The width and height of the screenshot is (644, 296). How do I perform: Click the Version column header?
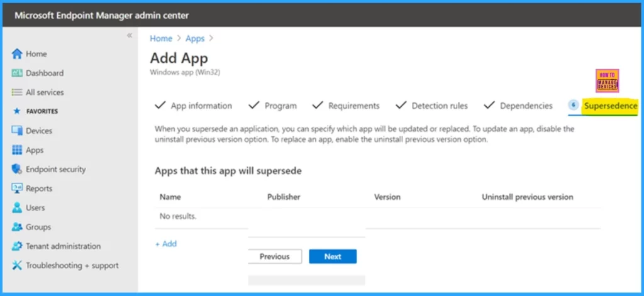[x=387, y=197]
